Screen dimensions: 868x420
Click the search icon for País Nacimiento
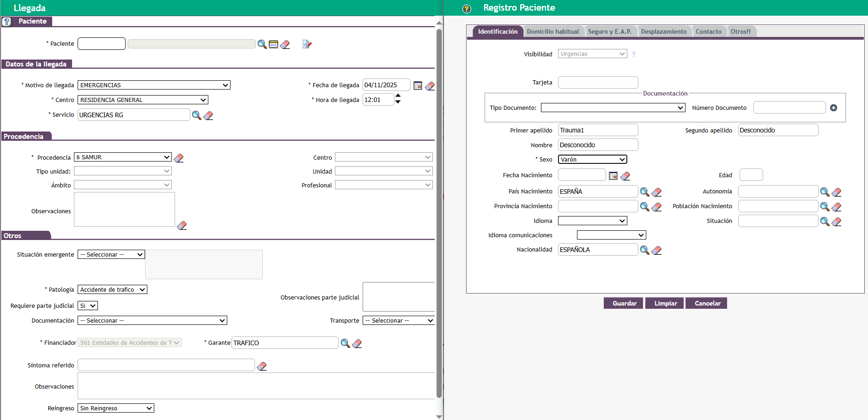(x=644, y=192)
